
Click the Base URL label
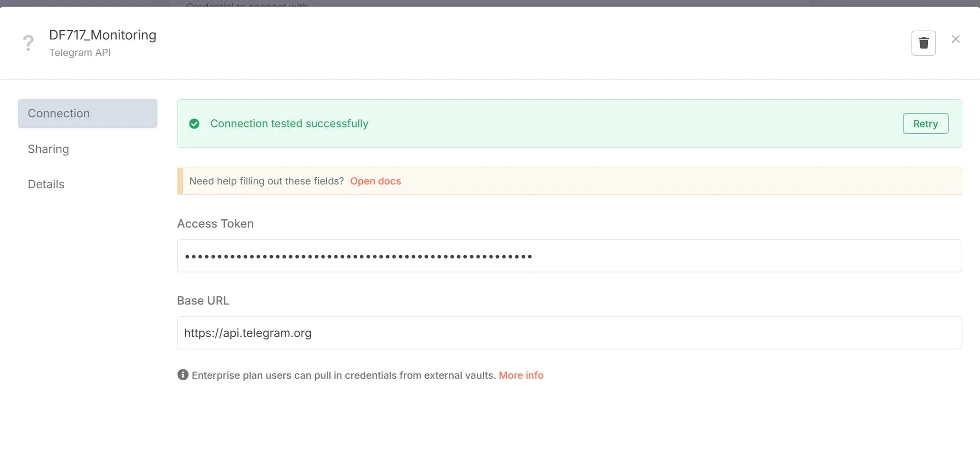(x=203, y=301)
